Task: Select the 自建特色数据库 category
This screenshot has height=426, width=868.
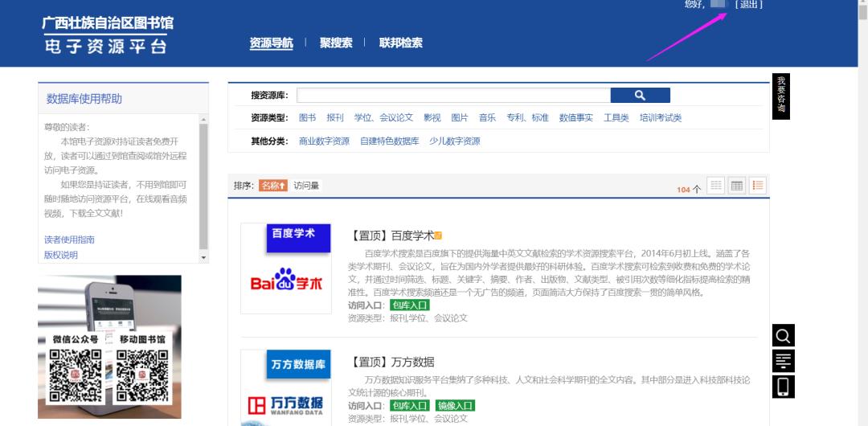Action: [x=390, y=141]
